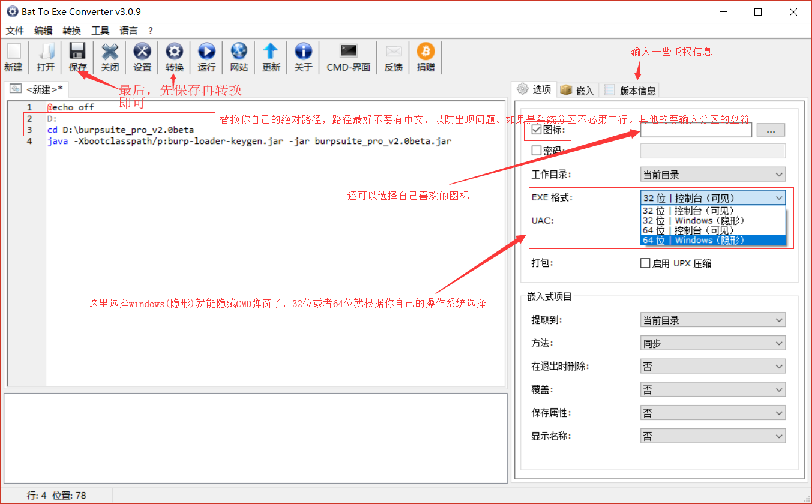Expand the 方法 (Method) dropdown showing 同步
This screenshot has height=504, width=812.
pyautogui.click(x=713, y=343)
